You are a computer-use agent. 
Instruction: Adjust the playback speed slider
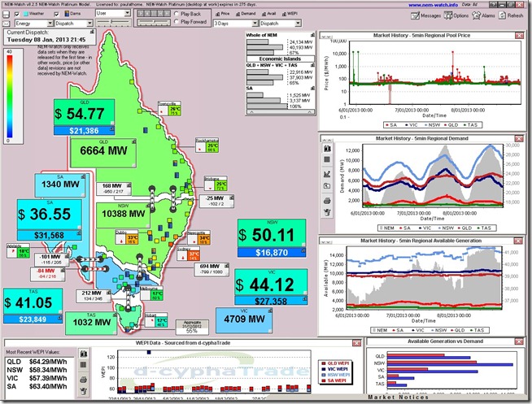(x=154, y=23)
